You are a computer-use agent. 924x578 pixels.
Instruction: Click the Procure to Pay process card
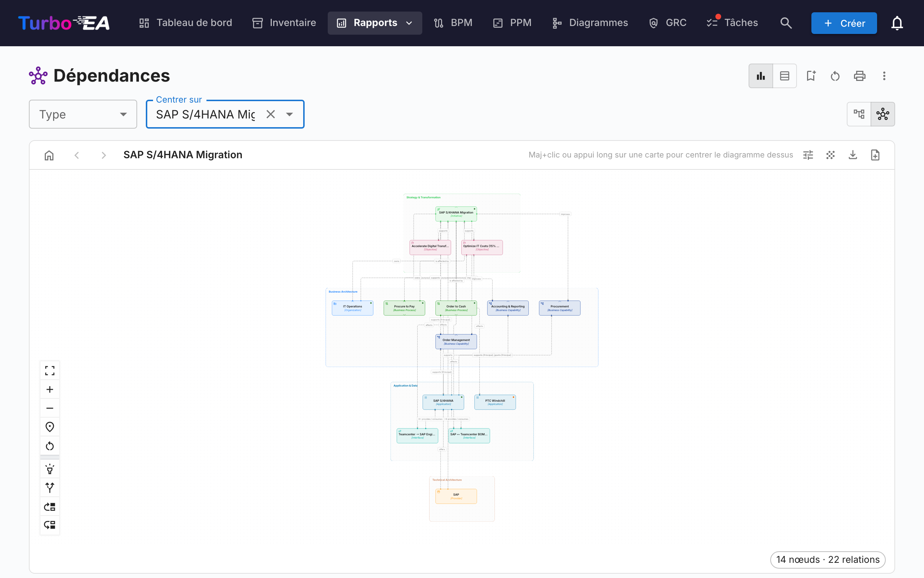(x=404, y=308)
